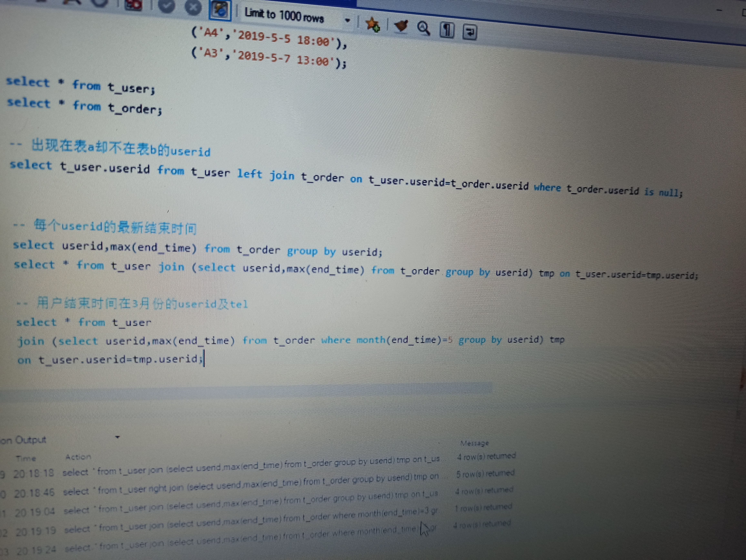Viewport: 746px width, 560px height.
Task: Click the Time column header
Action: (x=26, y=458)
